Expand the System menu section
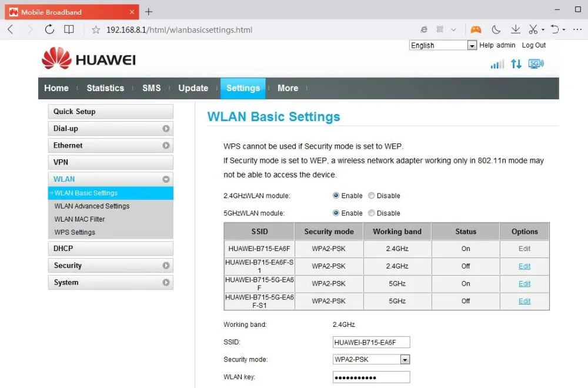The image size is (588, 388). 111,282
